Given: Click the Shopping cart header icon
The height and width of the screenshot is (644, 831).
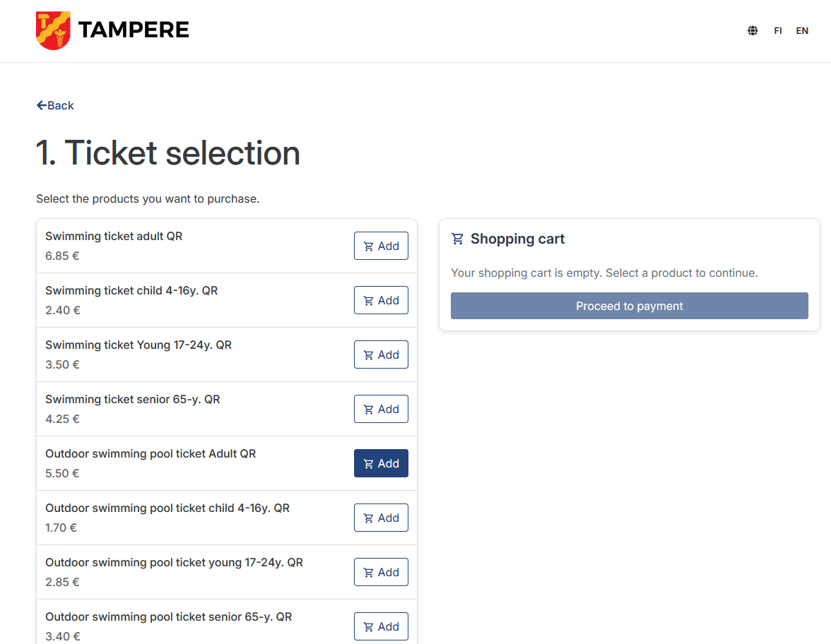Looking at the screenshot, I should coord(457,239).
